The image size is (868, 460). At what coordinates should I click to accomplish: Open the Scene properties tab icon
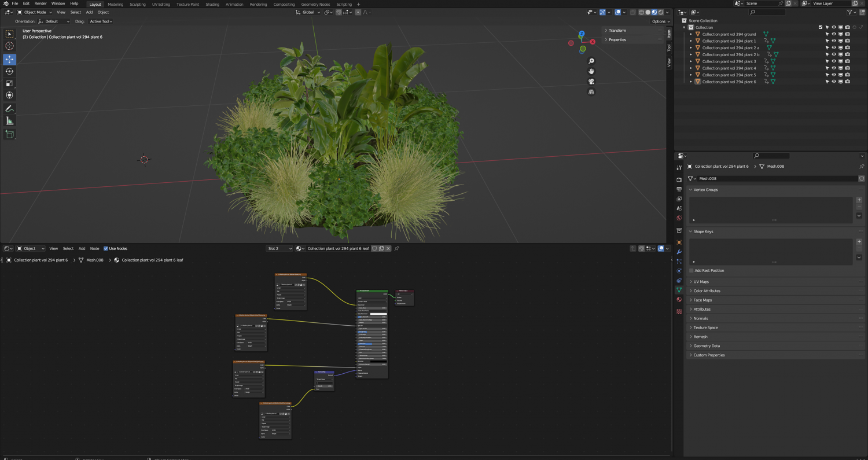click(679, 208)
